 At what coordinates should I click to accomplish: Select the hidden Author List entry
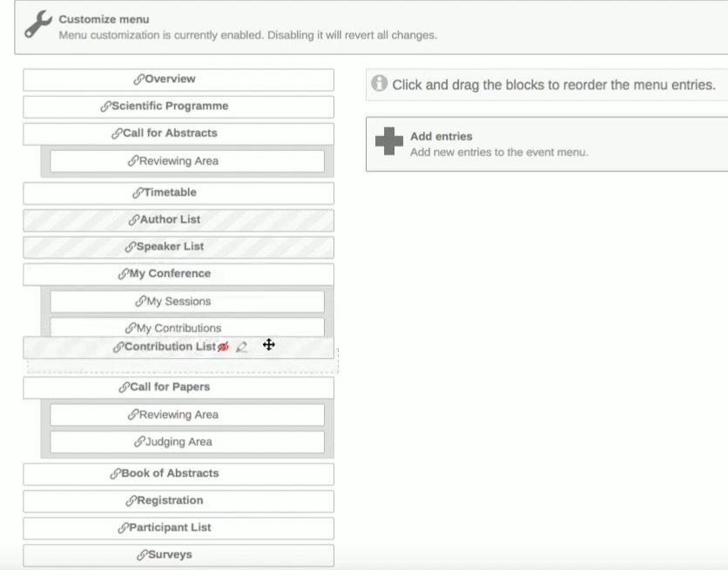(179, 221)
